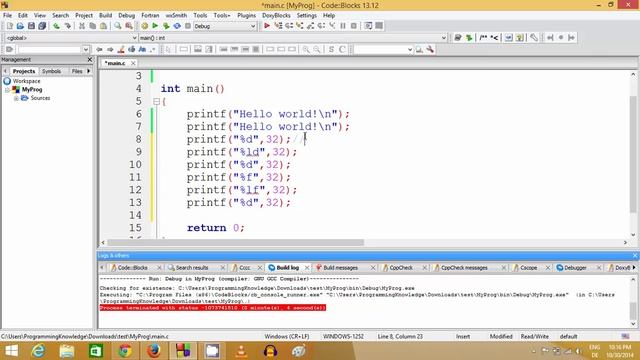The image size is (640, 360).
Task: Paste clipboard with toolbar paste icon
Action: (104, 26)
